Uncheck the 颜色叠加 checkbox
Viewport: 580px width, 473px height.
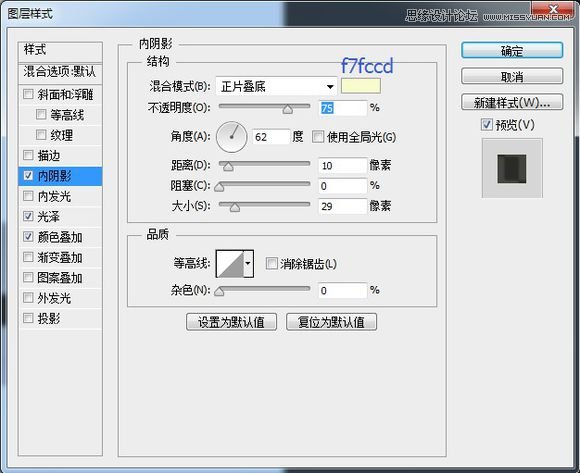click(x=28, y=236)
